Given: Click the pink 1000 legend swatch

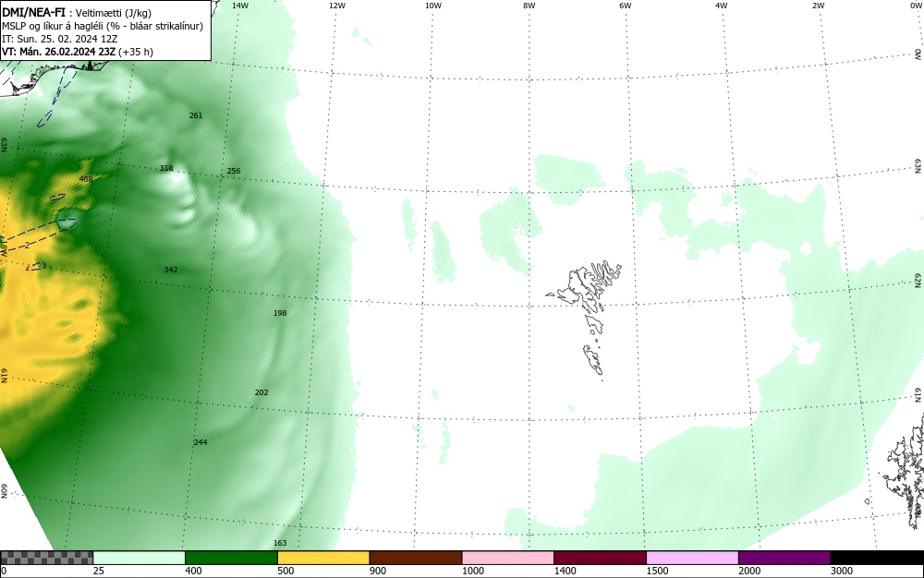Looking at the screenshot, I should (x=508, y=558).
